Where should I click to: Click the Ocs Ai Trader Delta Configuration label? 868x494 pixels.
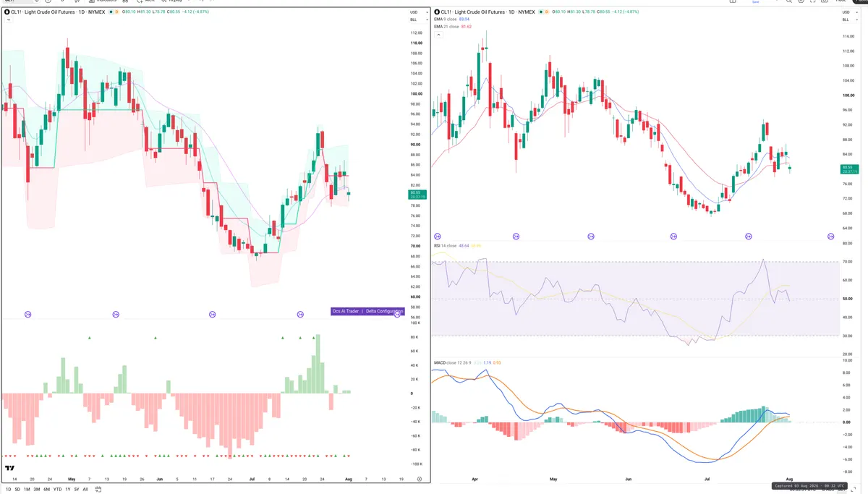click(367, 311)
